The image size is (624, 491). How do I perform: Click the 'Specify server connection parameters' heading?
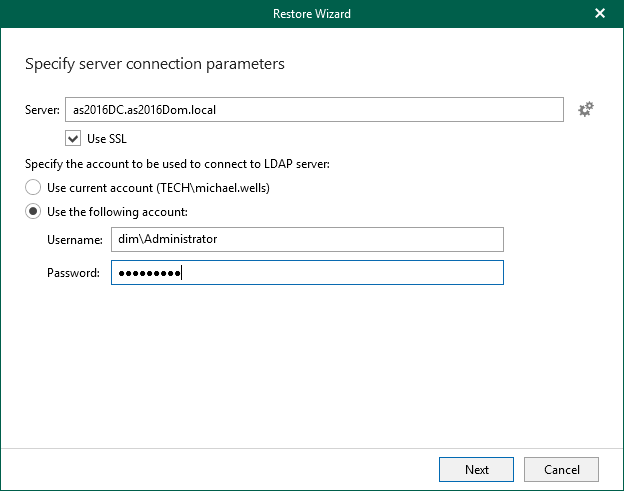(154, 64)
